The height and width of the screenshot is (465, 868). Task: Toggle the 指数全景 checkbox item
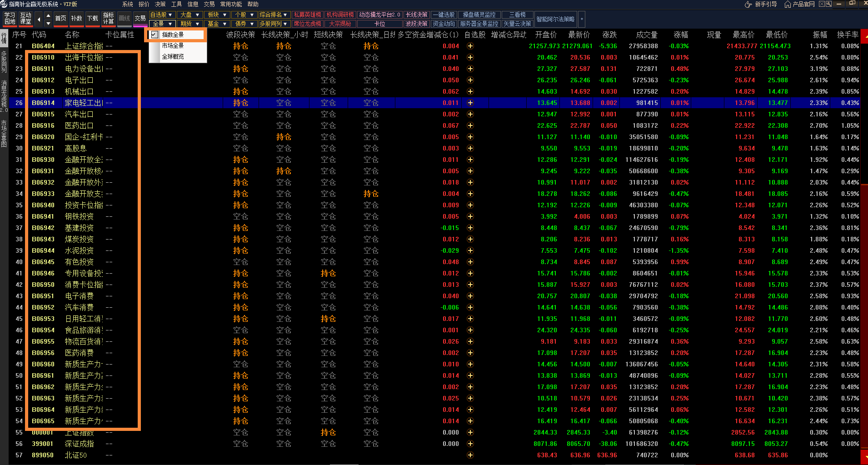click(x=155, y=35)
